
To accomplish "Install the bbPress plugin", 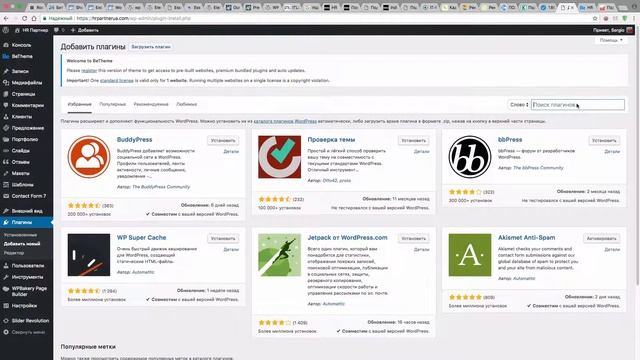I will (604, 140).
